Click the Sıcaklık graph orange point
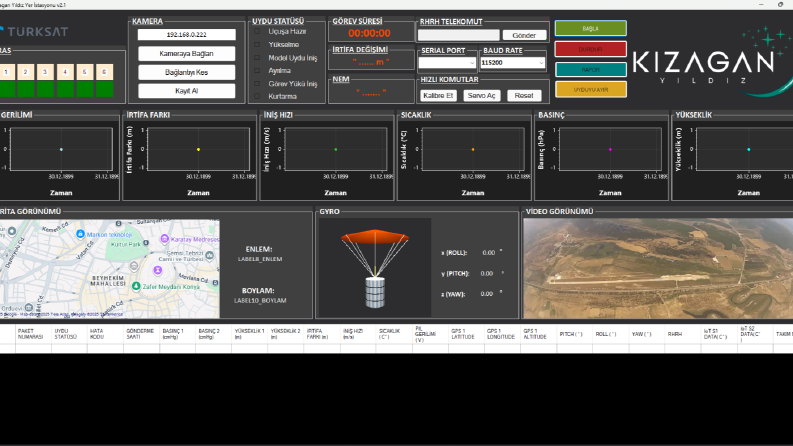The height and width of the screenshot is (446, 793). point(473,149)
